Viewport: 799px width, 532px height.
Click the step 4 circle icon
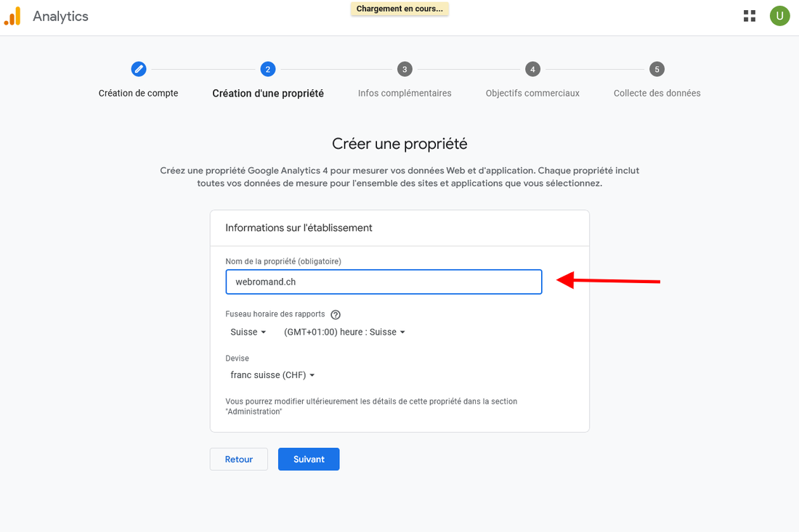(x=532, y=70)
